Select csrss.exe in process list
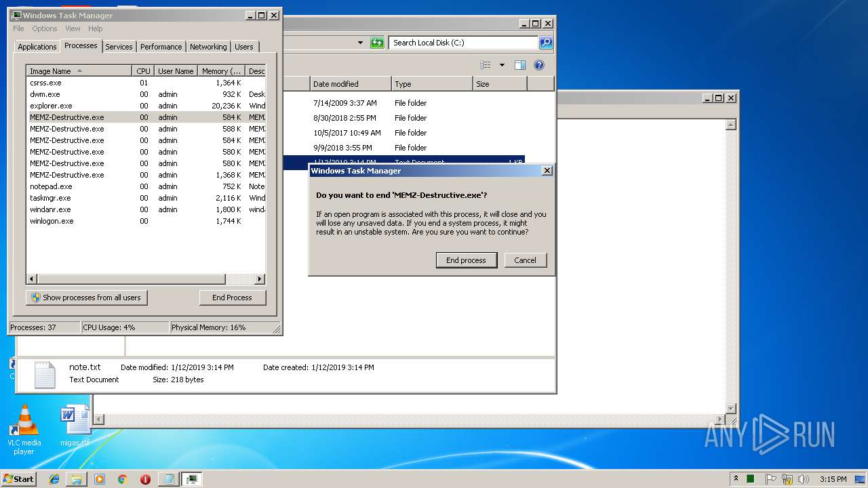This screenshot has height=488, width=868. (146, 83)
